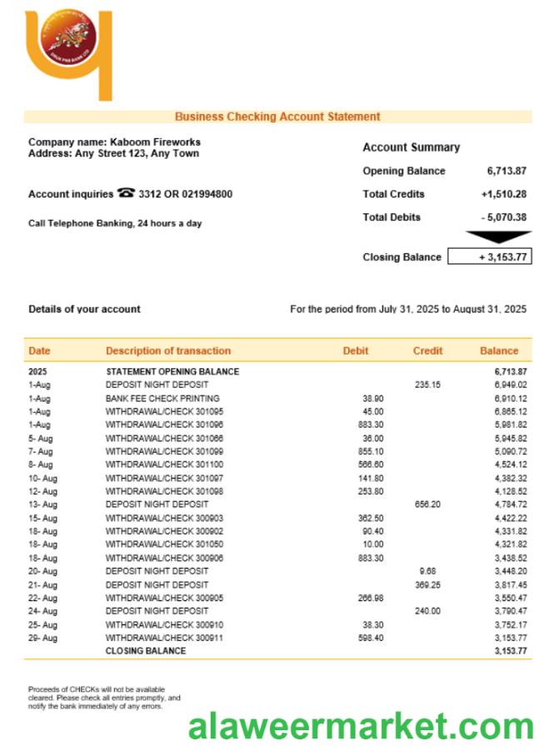Image resolution: width=544 pixels, height=756 pixels.
Task: Click the Opening Balance value 6,713.87 in summary
Action: point(507,171)
